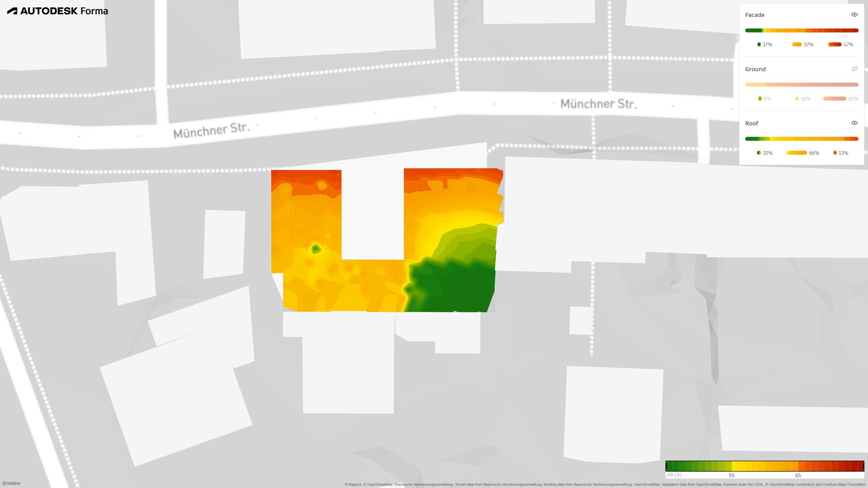Hide the Facade noise results layer

click(854, 15)
